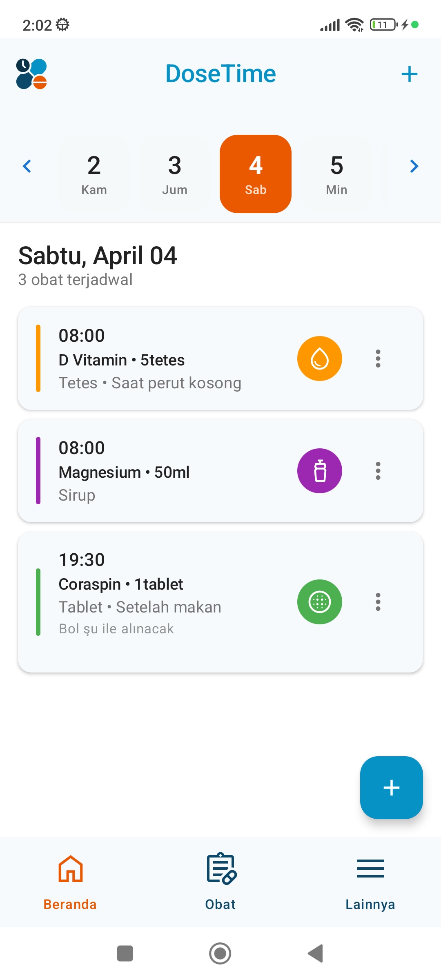Select Thursday 2 Kam in the date strip
This screenshot has width=441, height=980.
94,174
